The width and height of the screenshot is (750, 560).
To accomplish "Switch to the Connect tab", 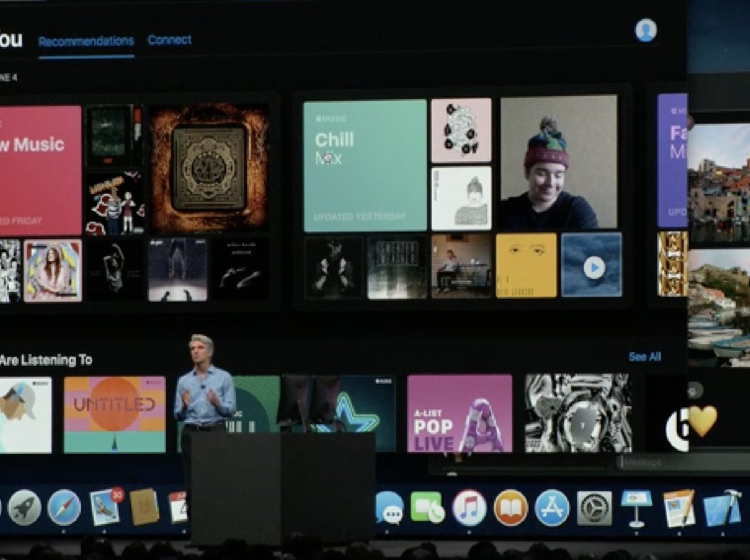I will (169, 40).
